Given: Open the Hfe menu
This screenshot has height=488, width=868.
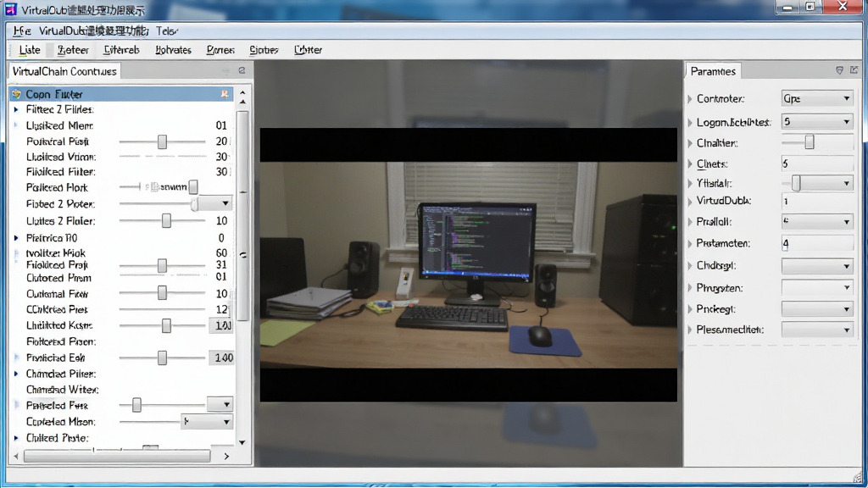Looking at the screenshot, I should [21, 31].
